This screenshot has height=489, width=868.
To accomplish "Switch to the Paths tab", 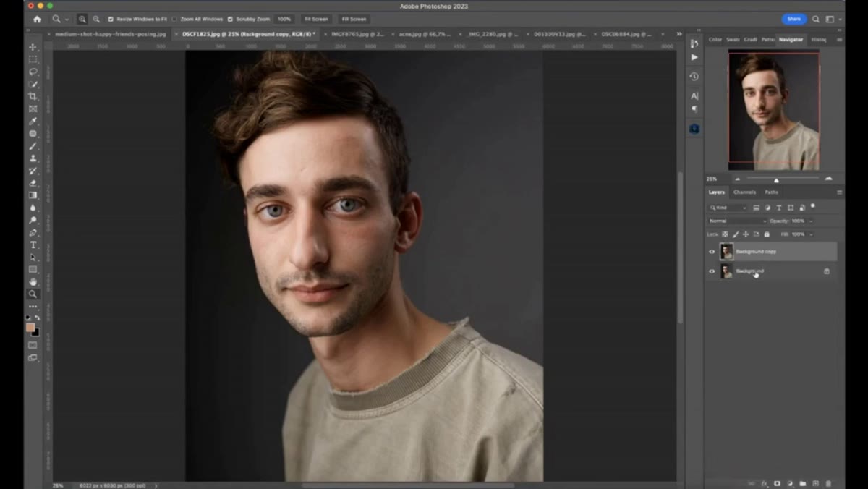I will [x=771, y=192].
